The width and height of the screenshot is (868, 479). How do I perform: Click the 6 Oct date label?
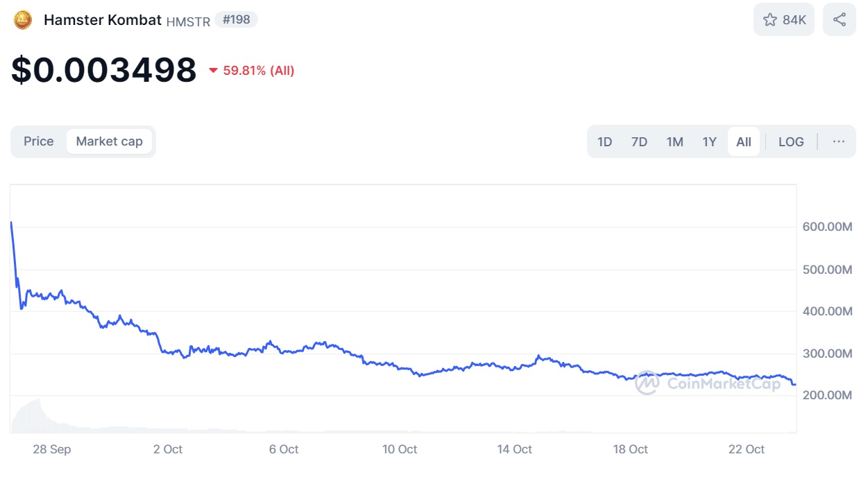pyautogui.click(x=283, y=449)
